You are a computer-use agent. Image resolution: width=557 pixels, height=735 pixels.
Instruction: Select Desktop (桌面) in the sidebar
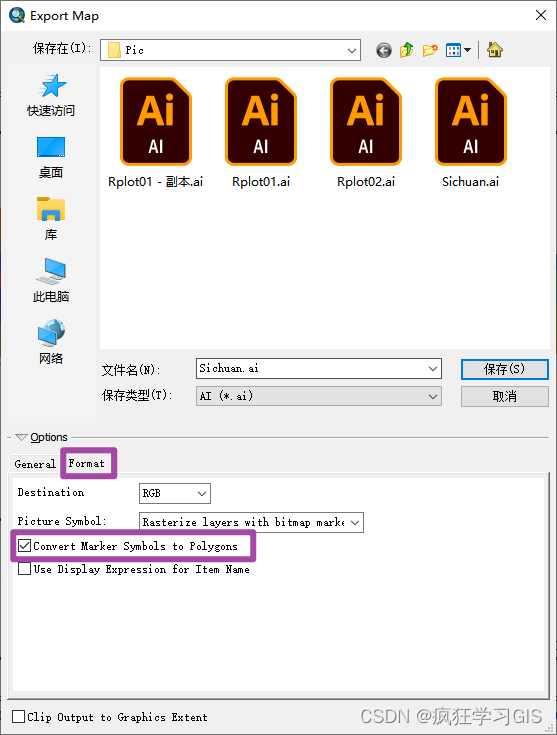[51, 158]
